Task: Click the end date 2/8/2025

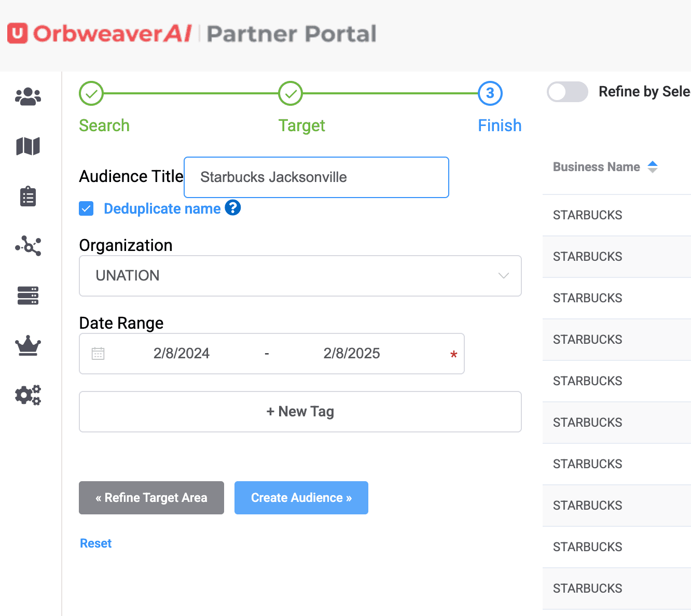Action: point(352,354)
